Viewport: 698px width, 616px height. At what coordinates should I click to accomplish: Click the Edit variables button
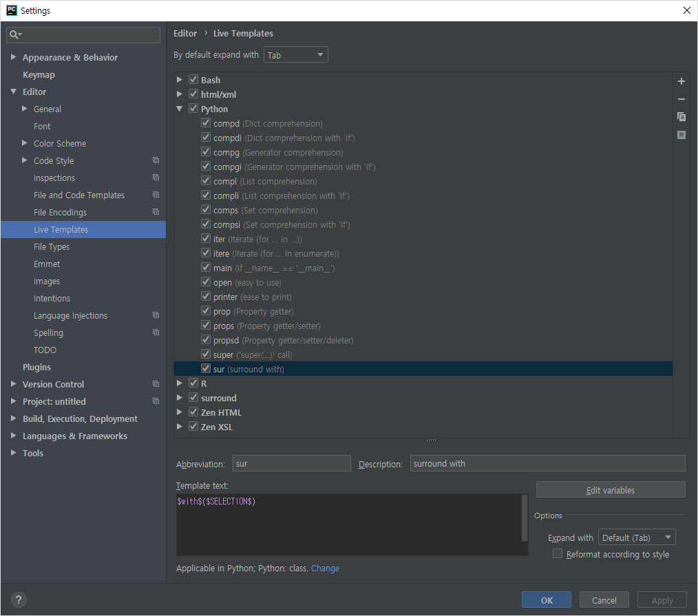[610, 489]
